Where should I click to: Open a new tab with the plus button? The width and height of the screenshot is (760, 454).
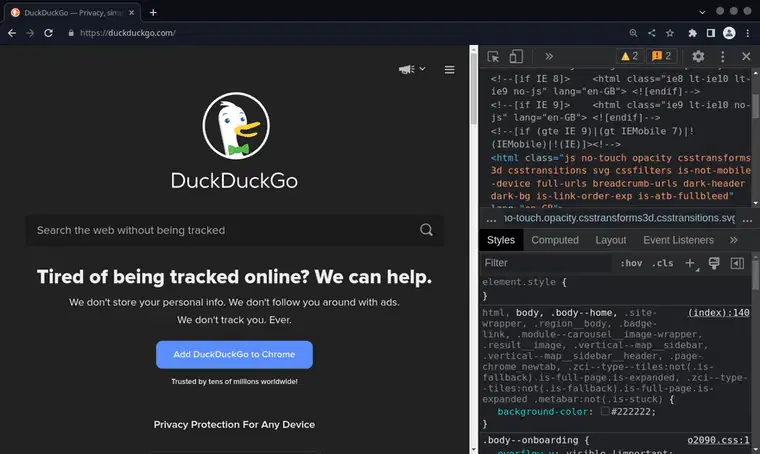(153, 13)
